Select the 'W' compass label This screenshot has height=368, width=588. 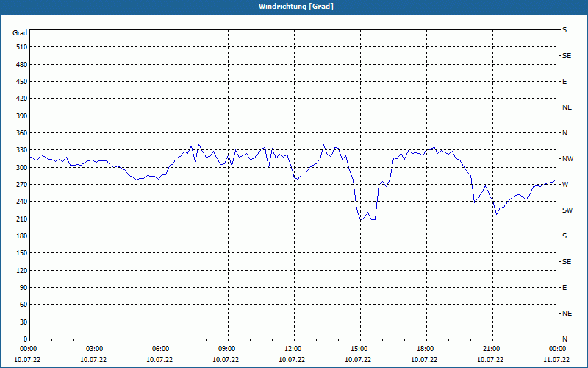pyautogui.click(x=565, y=185)
